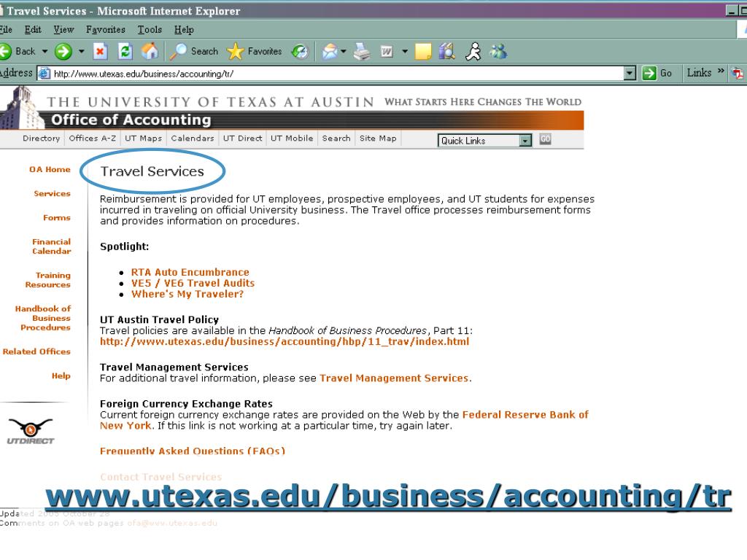Open the Financial Calendar sidebar link
Screen dimensions: 747x560
(52, 246)
